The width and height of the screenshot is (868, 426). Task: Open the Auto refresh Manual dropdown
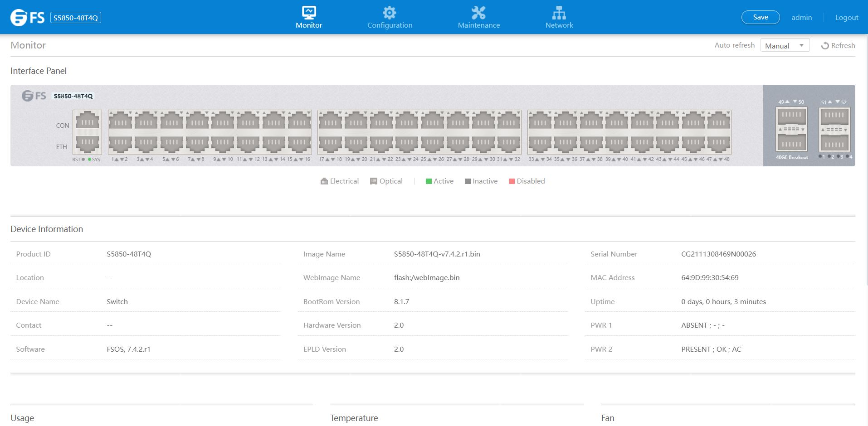(x=785, y=45)
